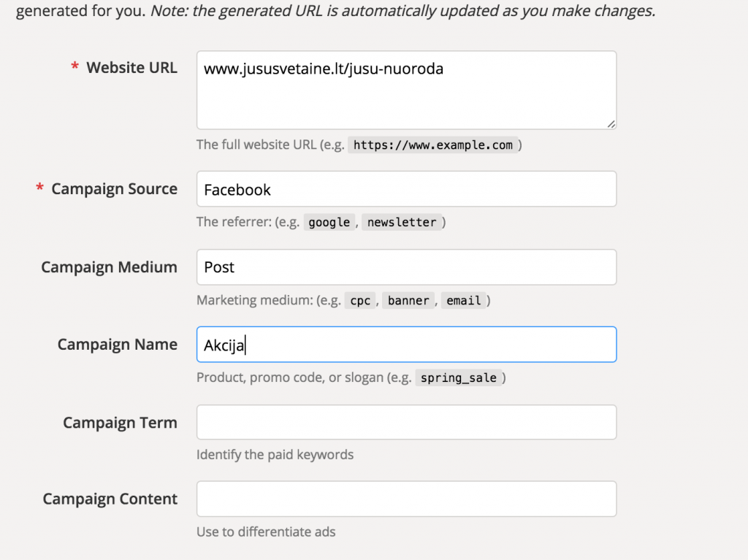Click the newsletter example referrer tag
This screenshot has height=560, width=748.
point(402,223)
